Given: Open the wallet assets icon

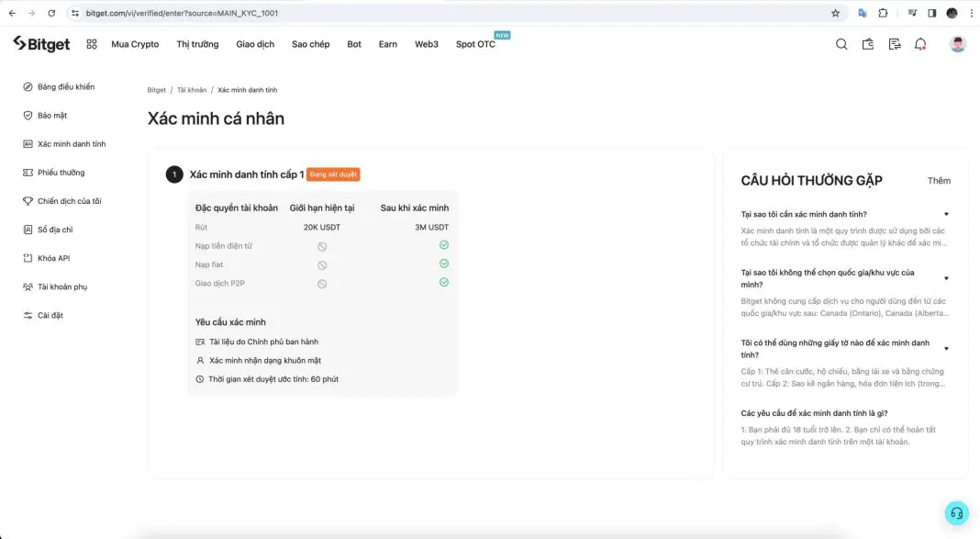Looking at the screenshot, I should (x=867, y=44).
